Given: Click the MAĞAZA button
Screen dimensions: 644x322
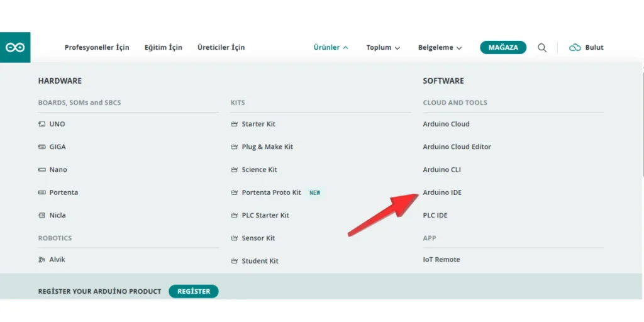Looking at the screenshot, I should tap(503, 48).
